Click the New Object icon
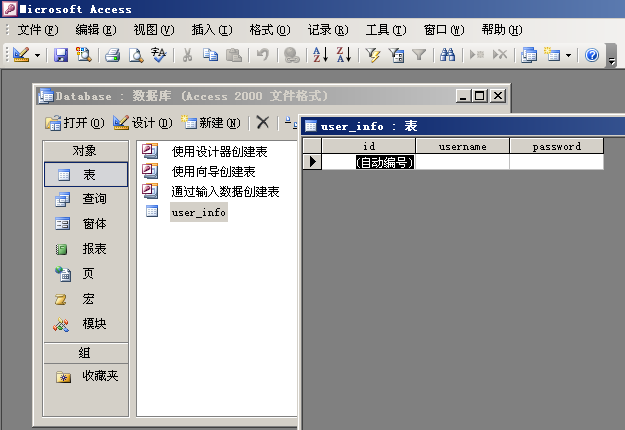625x430 pixels. pos(552,55)
